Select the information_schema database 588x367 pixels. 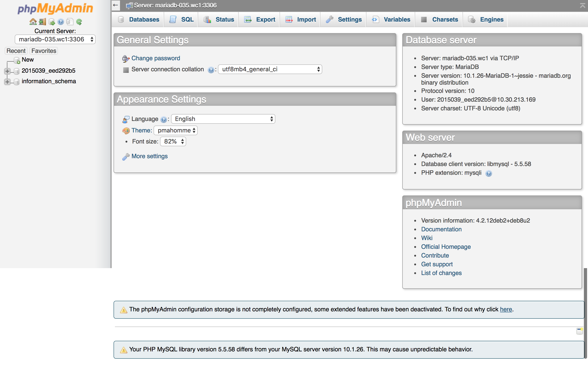point(49,81)
